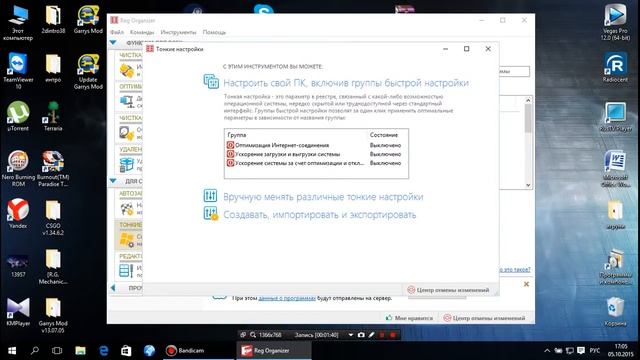Select the uninstall programs icon in sidebar
Image resolution: width=640 pixels, height=360 pixels.
coord(127,164)
